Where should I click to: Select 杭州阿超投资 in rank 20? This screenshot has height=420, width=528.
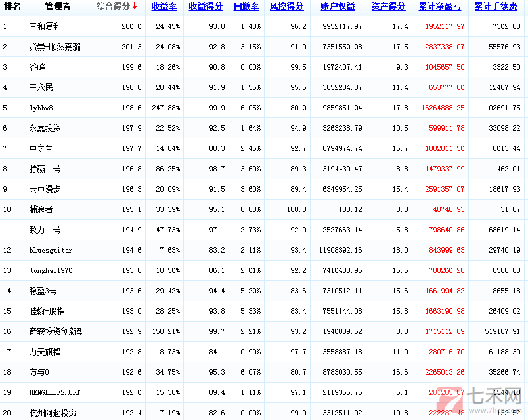tap(53, 413)
